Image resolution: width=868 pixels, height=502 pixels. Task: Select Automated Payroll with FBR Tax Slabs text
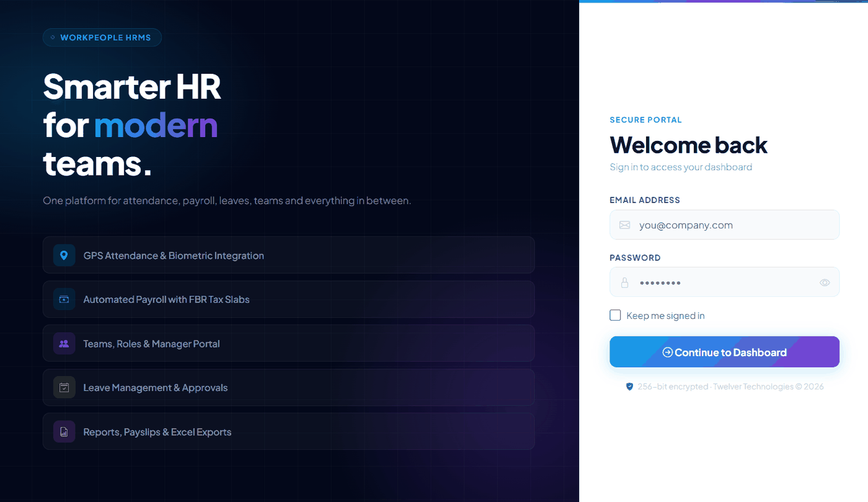pyautogui.click(x=166, y=300)
